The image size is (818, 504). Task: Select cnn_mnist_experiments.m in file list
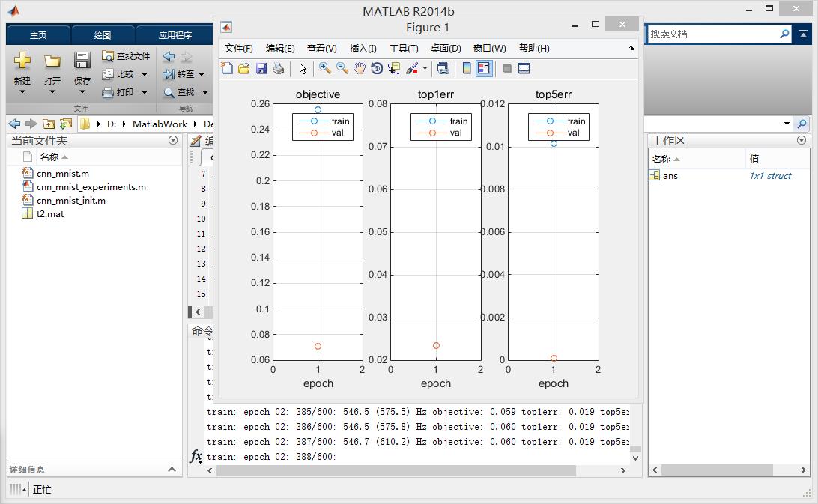tap(91, 187)
